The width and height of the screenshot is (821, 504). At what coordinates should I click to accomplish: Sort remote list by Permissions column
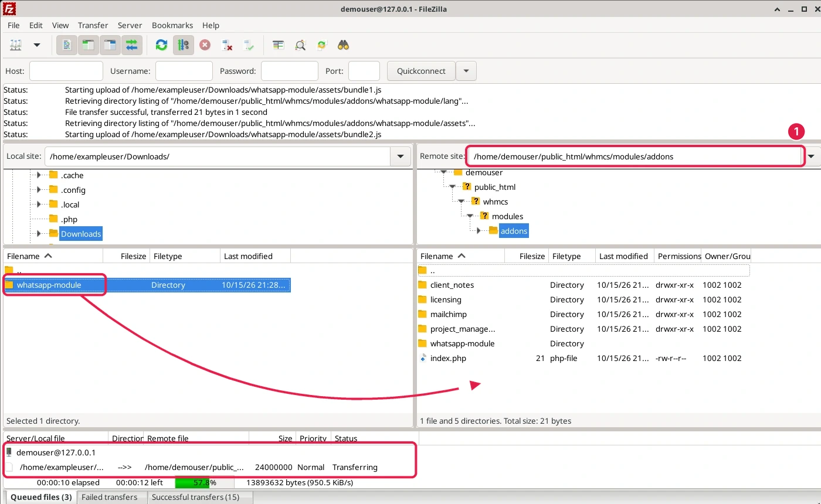click(678, 256)
